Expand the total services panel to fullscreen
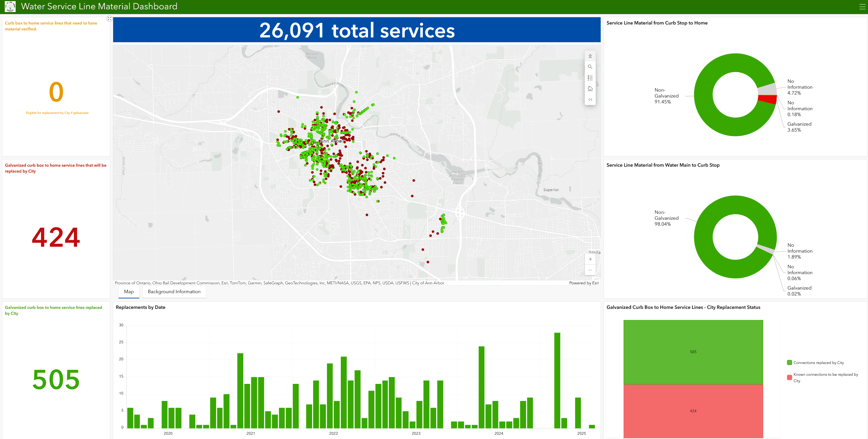The image size is (868, 439). [x=110, y=19]
